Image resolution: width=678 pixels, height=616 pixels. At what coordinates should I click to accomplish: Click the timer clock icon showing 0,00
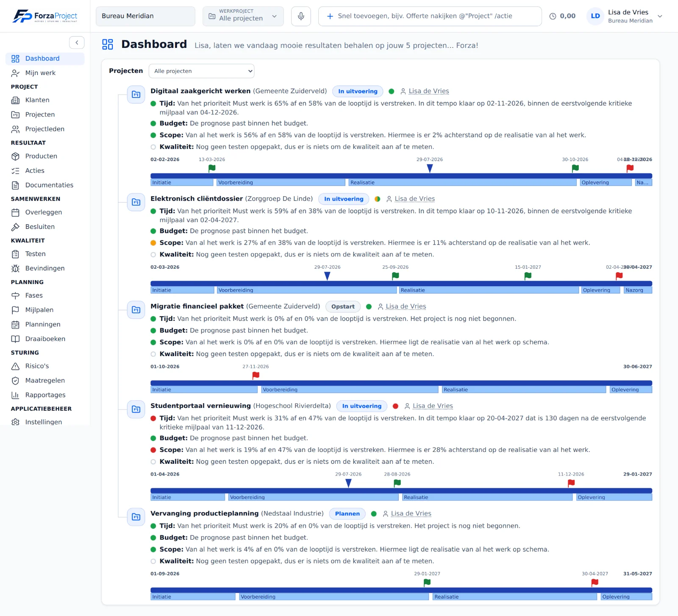(553, 16)
